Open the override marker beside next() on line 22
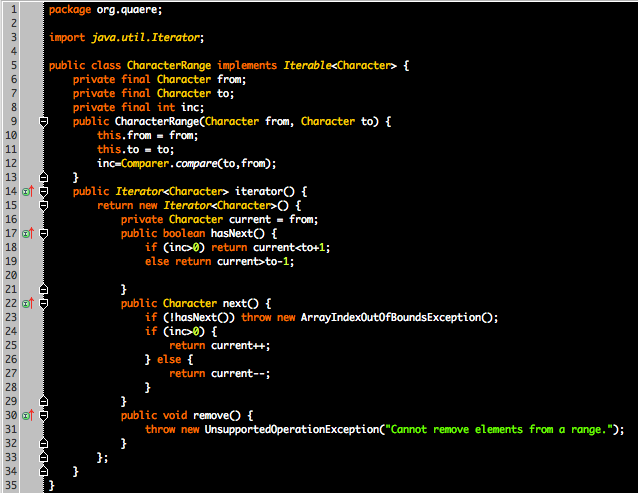638x493 pixels. [x=28, y=303]
